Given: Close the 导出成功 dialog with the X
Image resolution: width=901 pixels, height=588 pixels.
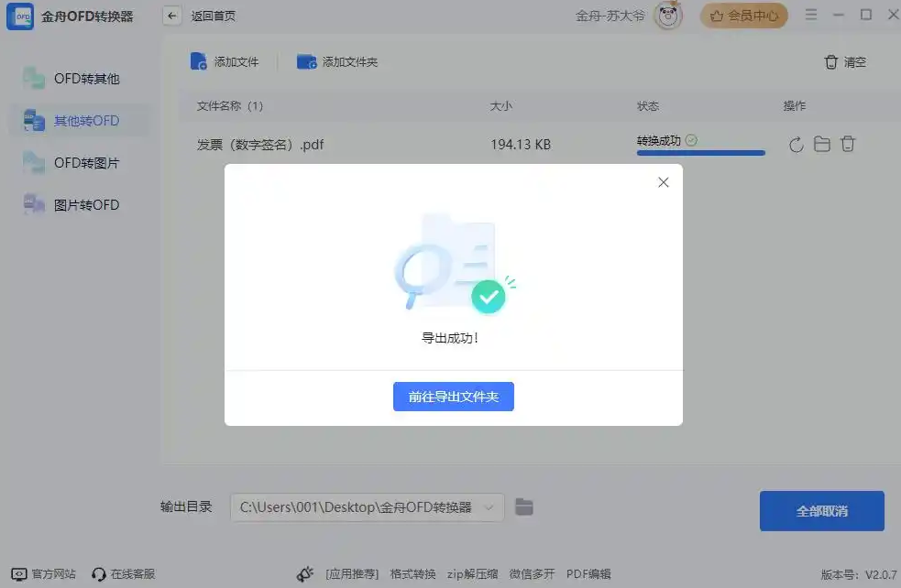Looking at the screenshot, I should 663,182.
